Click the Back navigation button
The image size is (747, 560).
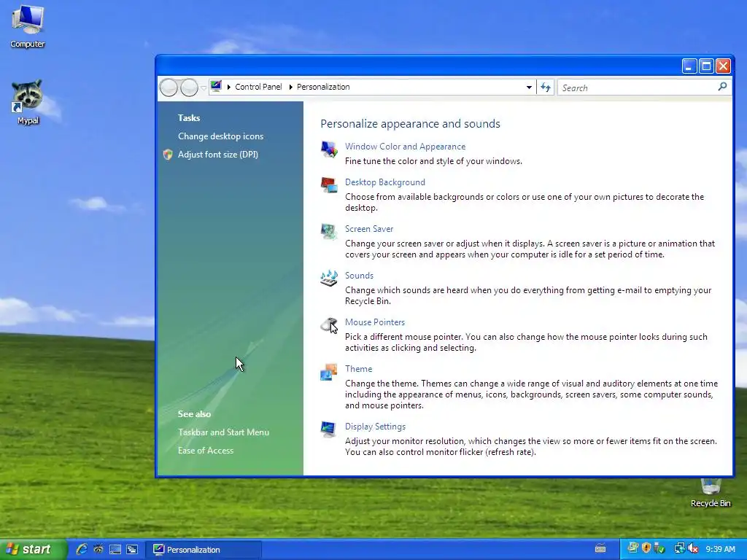click(169, 87)
